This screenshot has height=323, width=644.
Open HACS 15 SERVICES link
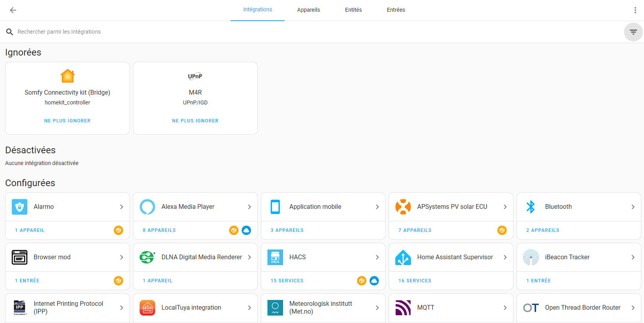287,281
